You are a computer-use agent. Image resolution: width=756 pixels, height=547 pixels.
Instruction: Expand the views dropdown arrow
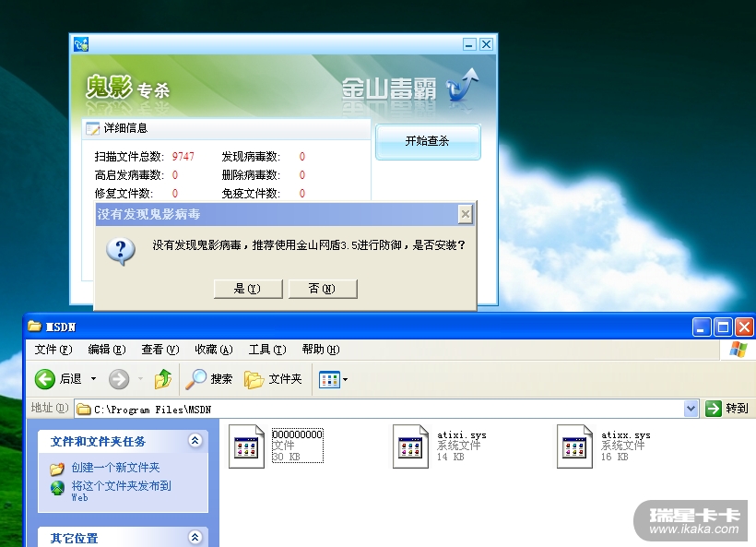pos(345,380)
